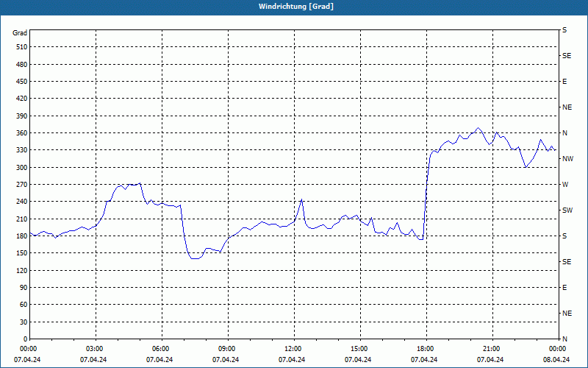Image resolution: width=588 pixels, height=368 pixels.
Task: Select the S compass label level with 180
Action: click(564, 236)
